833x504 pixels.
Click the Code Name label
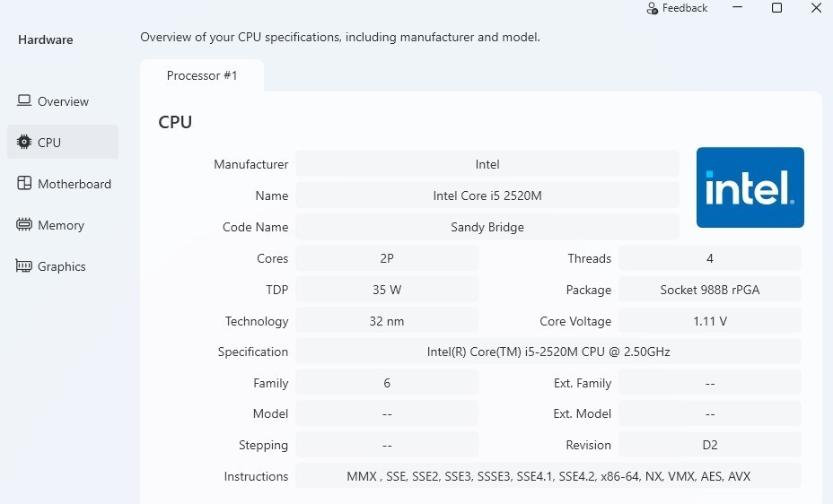point(255,227)
